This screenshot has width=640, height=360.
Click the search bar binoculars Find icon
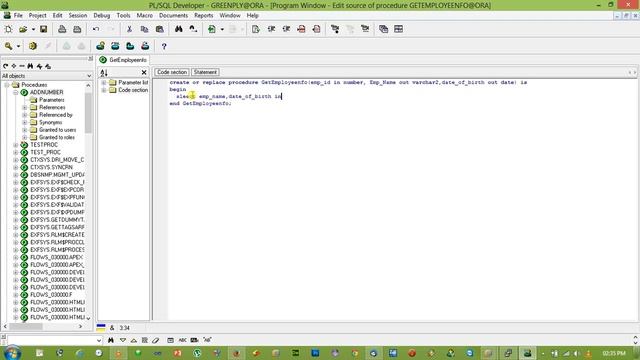click(111, 340)
